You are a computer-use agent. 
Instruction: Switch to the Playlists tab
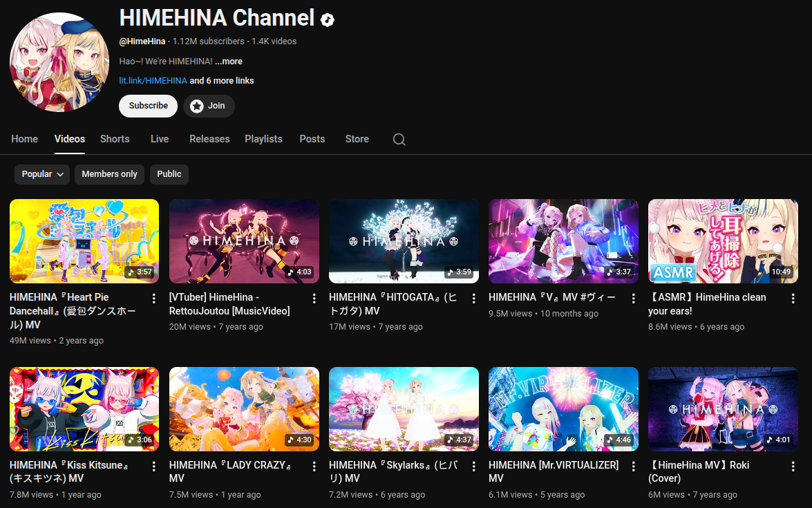(x=263, y=139)
